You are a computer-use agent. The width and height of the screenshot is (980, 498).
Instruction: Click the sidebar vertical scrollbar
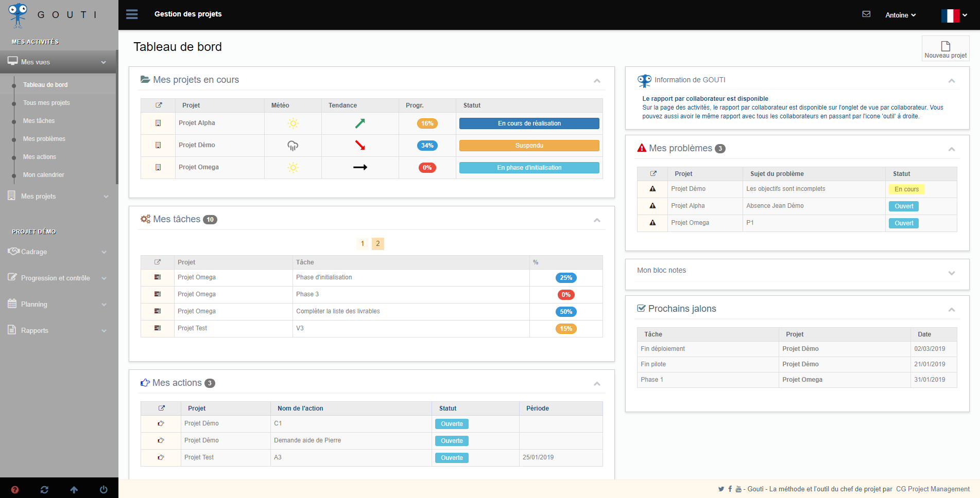pos(117,117)
